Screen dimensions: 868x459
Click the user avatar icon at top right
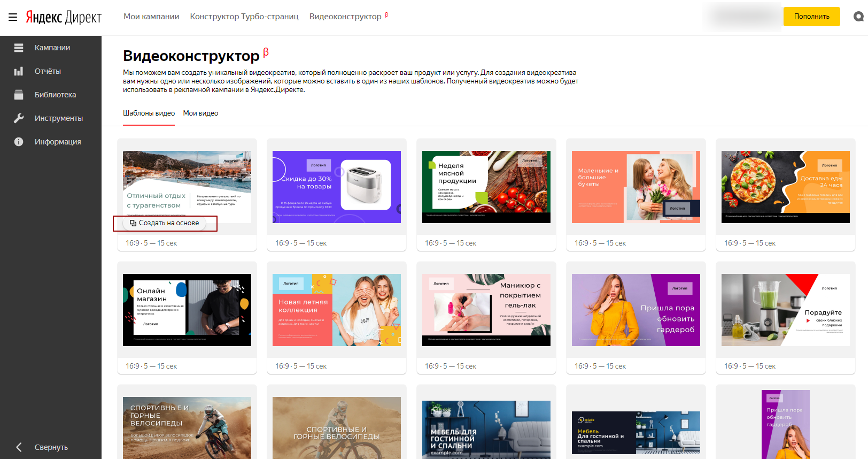858,17
